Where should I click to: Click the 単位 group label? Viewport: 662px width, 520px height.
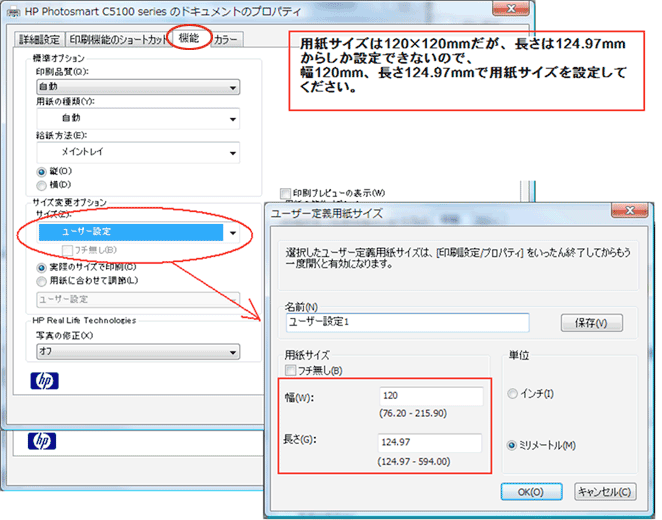518,355
